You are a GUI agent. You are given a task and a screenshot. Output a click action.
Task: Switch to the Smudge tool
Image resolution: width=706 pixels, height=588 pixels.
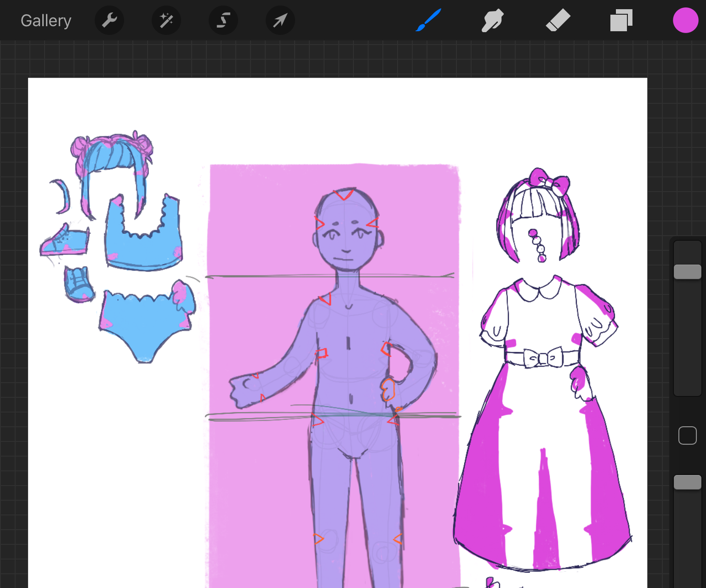[492, 20]
